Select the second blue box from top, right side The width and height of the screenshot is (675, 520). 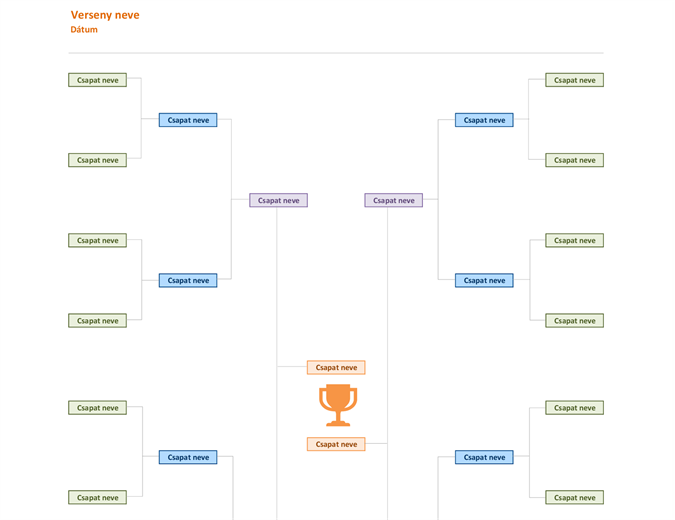tap(484, 280)
